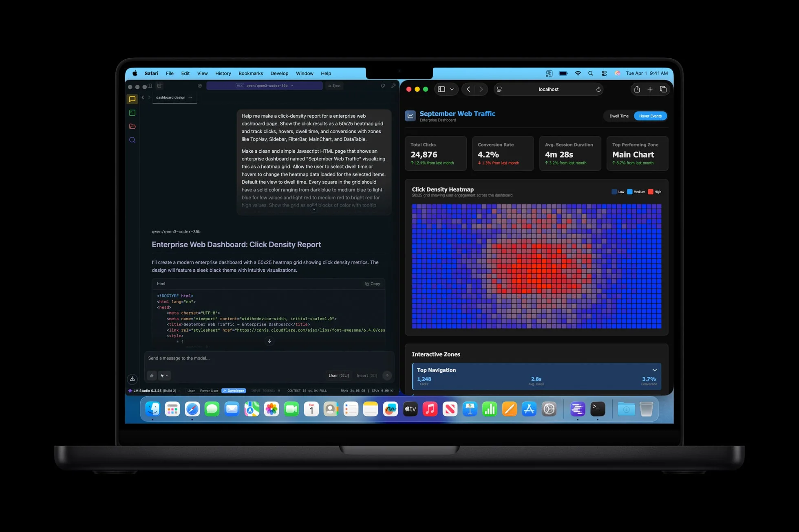Select the chat bubble icon in LM Studio sidebar
The height and width of the screenshot is (532, 799).
[132, 99]
